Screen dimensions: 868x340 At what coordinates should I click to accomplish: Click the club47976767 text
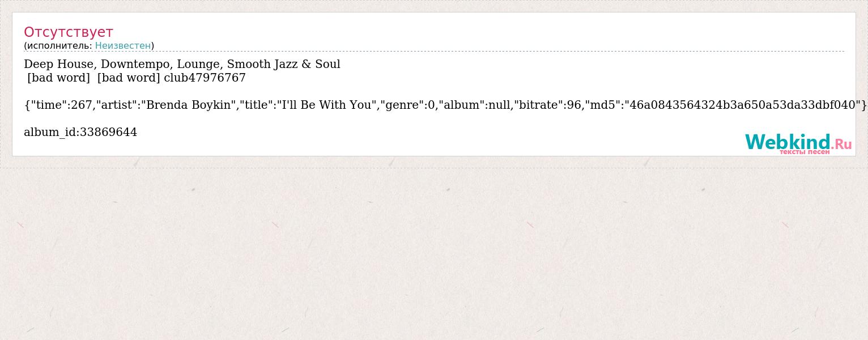(x=205, y=78)
